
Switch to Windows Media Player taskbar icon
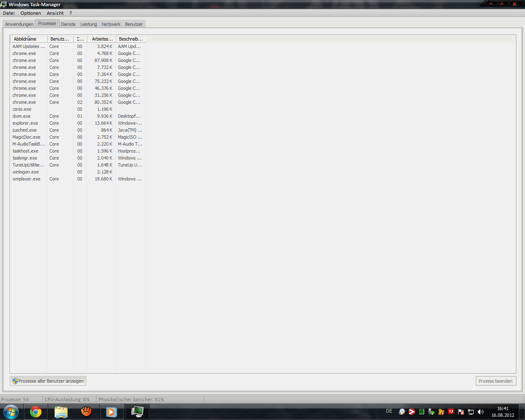[x=112, y=411]
